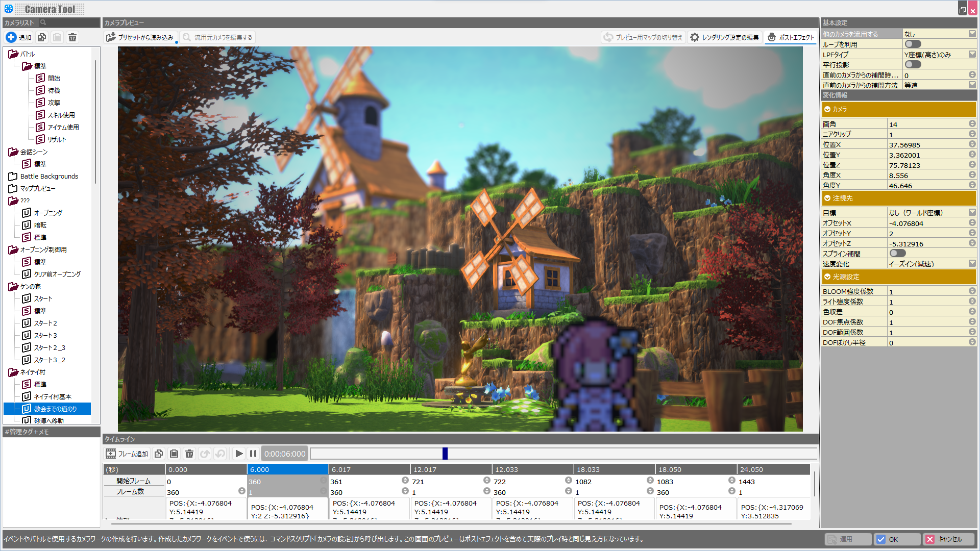Add a camera with 追加 button
Viewport: 980px width, 551px height.
coord(19,37)
